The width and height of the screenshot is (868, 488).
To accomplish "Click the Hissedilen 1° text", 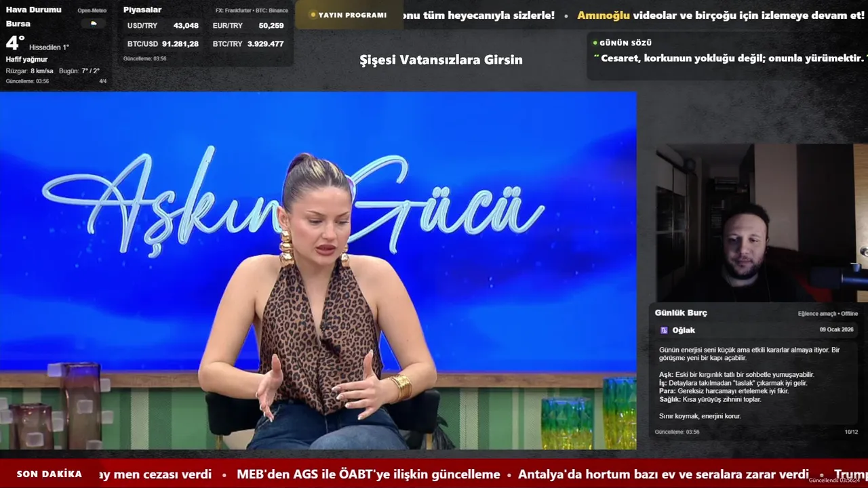I will click(x=49, y=47).
